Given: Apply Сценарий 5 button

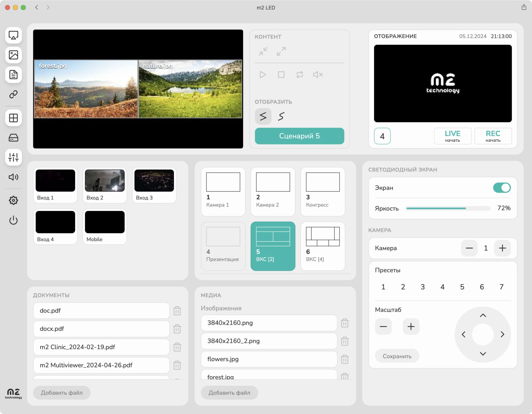Looking at the screenshot, I should (300, 136).
